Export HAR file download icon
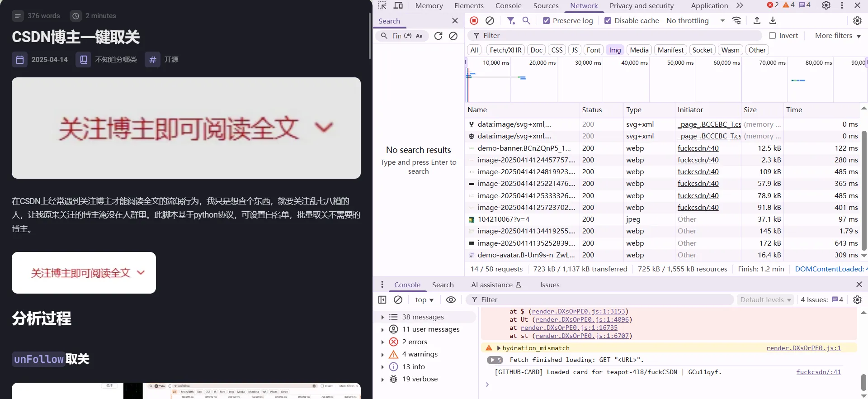Image resolution: width=868 pixels, height=399 pixels. 773,20
